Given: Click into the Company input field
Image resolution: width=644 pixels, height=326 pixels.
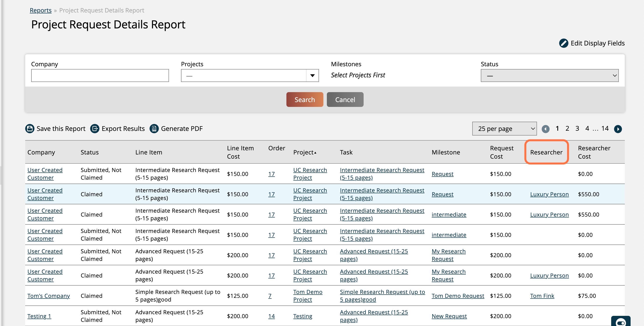Looking at the screenshot, I should 100,75.
